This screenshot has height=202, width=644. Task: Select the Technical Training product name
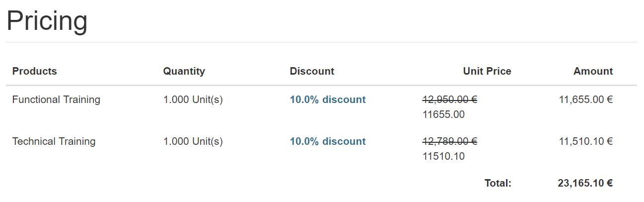(54, 141)
